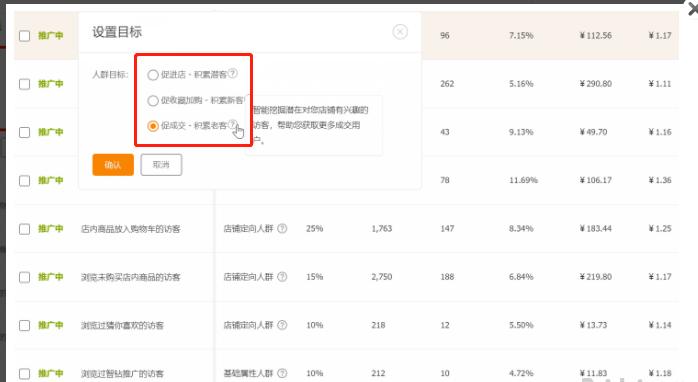The width and height of the screenshot is (698, 382).
Task: Click 推广中 status in the ¥290.80 row
Action: (50, 84)
